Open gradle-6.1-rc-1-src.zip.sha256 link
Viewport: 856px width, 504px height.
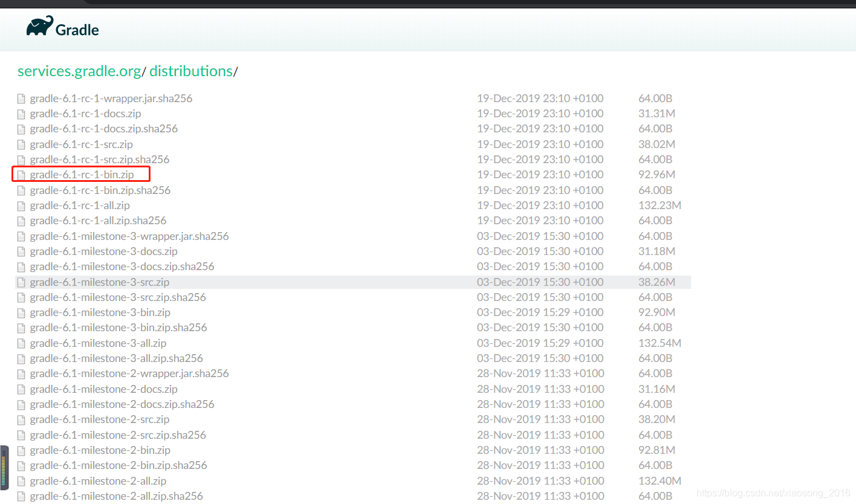(100, 160)
